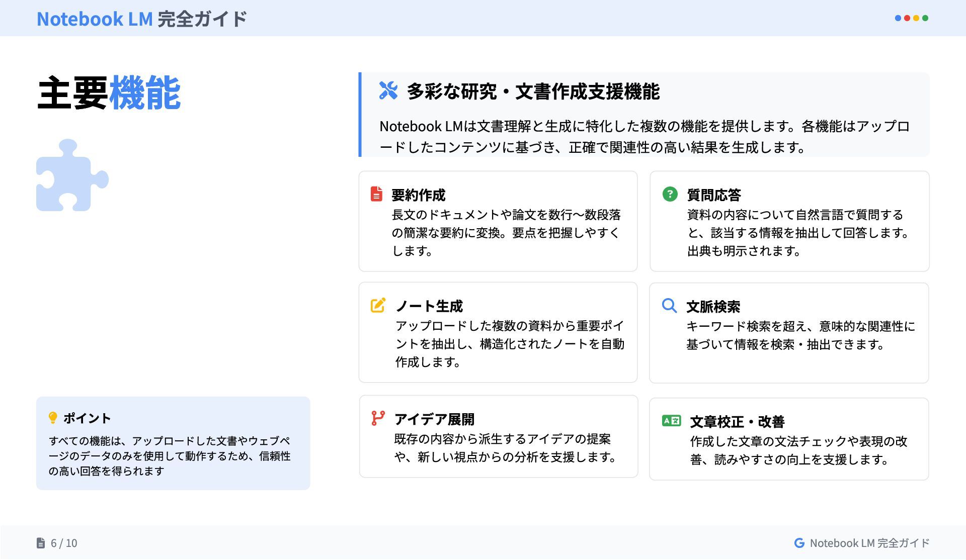Click the footer Notebook LM 完全ガイド text
The image size is (966, 560).
pyautogui.click(x=869, y=543)
